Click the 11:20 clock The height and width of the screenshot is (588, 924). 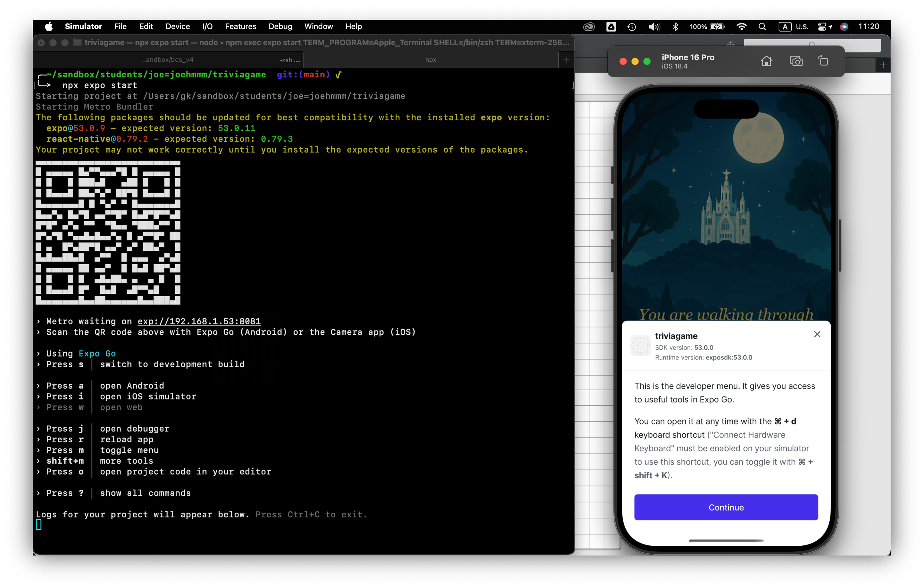point(868,27)
